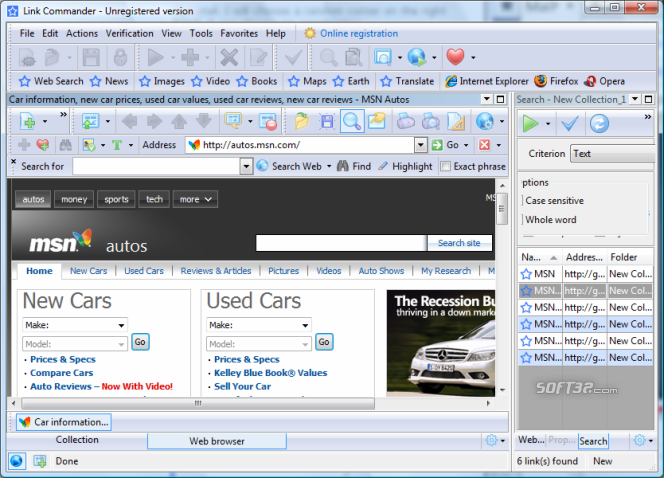664x478 pixels.
Task: Open the File menu
Action: pos(27,33)
